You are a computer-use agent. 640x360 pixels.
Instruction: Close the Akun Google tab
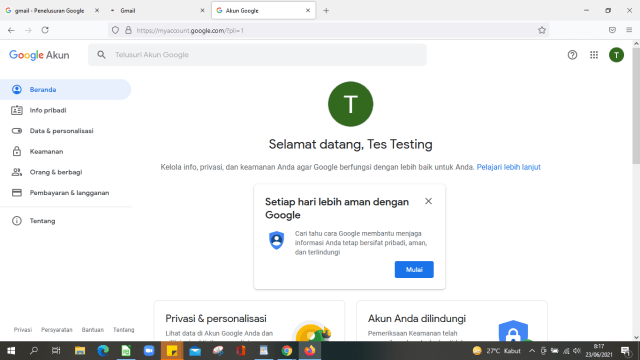(x=308, y=11)
